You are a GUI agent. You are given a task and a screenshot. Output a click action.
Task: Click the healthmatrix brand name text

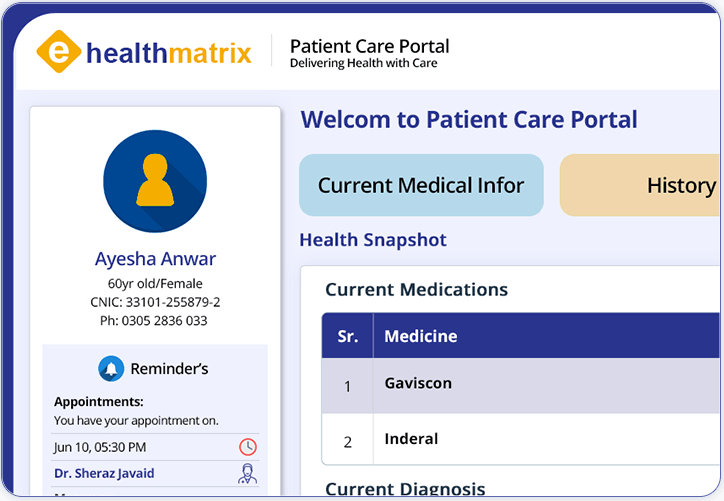168,52
